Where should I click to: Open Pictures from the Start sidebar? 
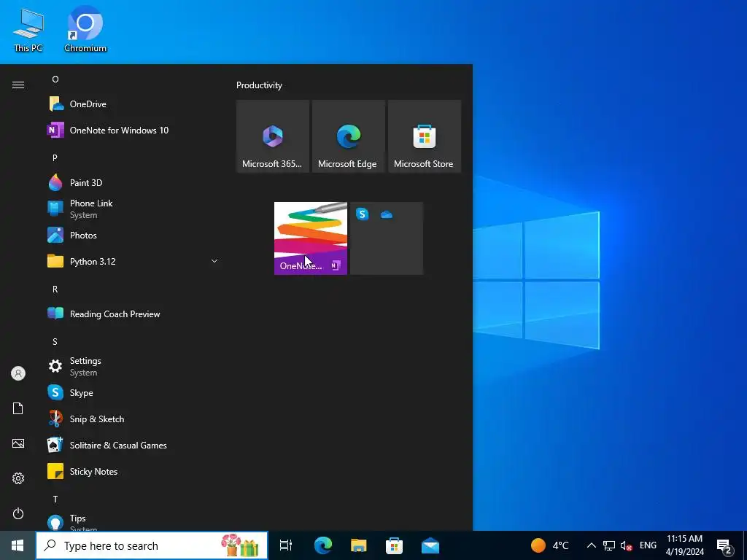click(18, 444)
